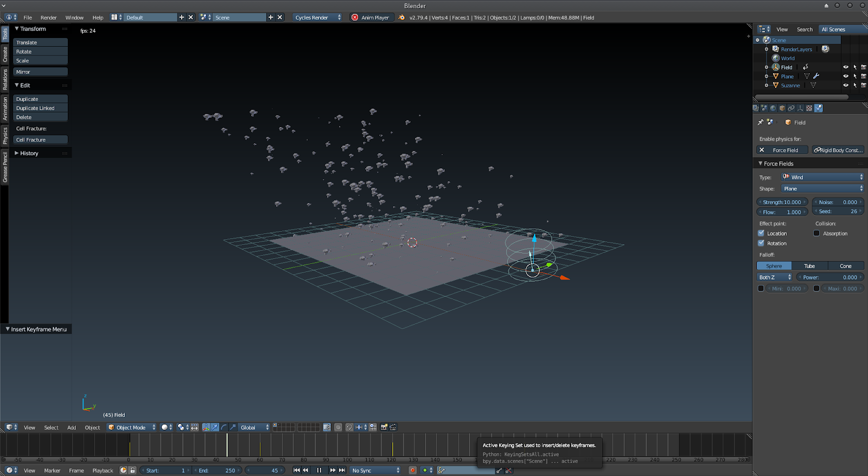
Task: Click the Force Field disable button
Action: tap(782, 150)
